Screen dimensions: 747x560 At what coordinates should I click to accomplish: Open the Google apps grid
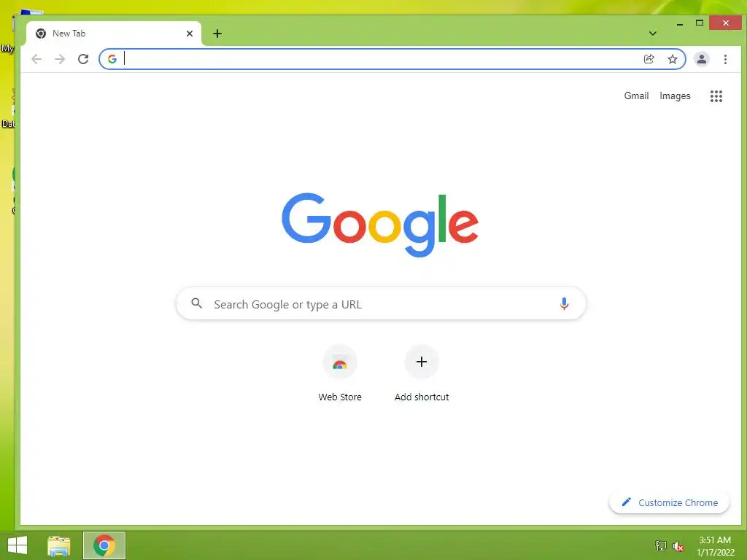[x=716, y=96]
